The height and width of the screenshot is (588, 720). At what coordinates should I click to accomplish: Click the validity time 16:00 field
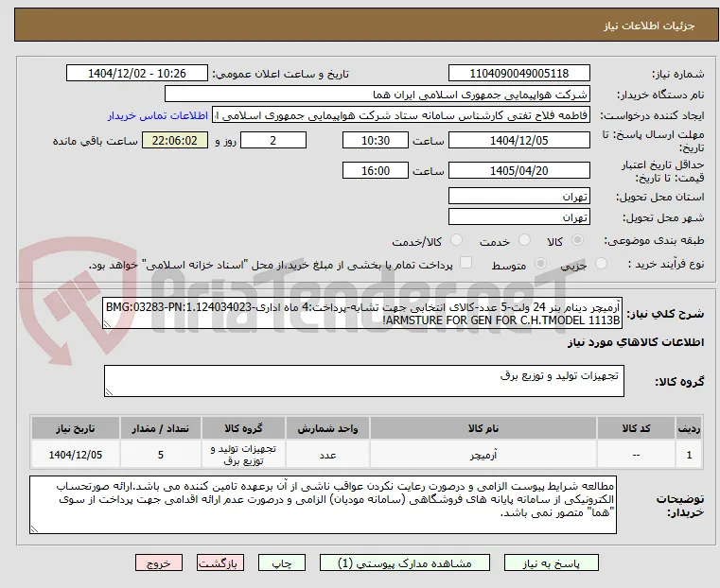click(x=376, y=170)
